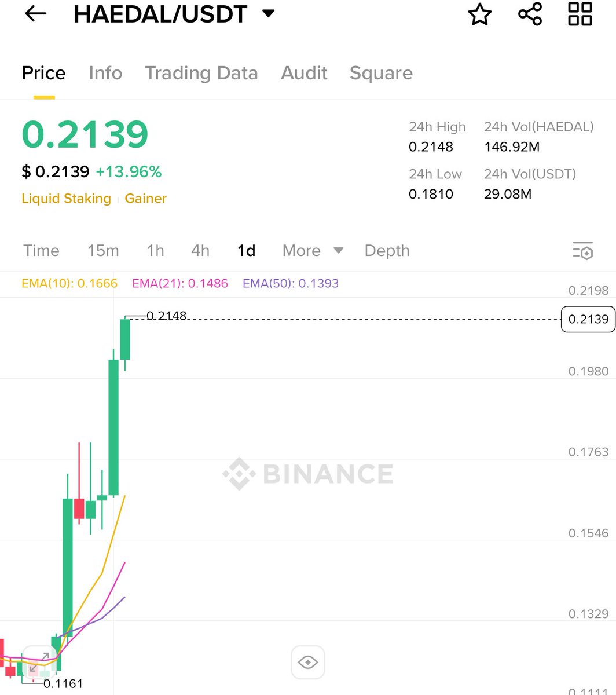This screenshot has height=695, width=616.
Task: Tap the 0.1980 price axis label
Action: (x=588, y=371)
